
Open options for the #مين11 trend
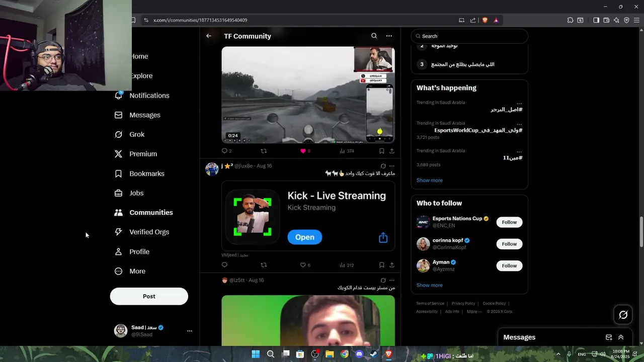click(519, 152)
